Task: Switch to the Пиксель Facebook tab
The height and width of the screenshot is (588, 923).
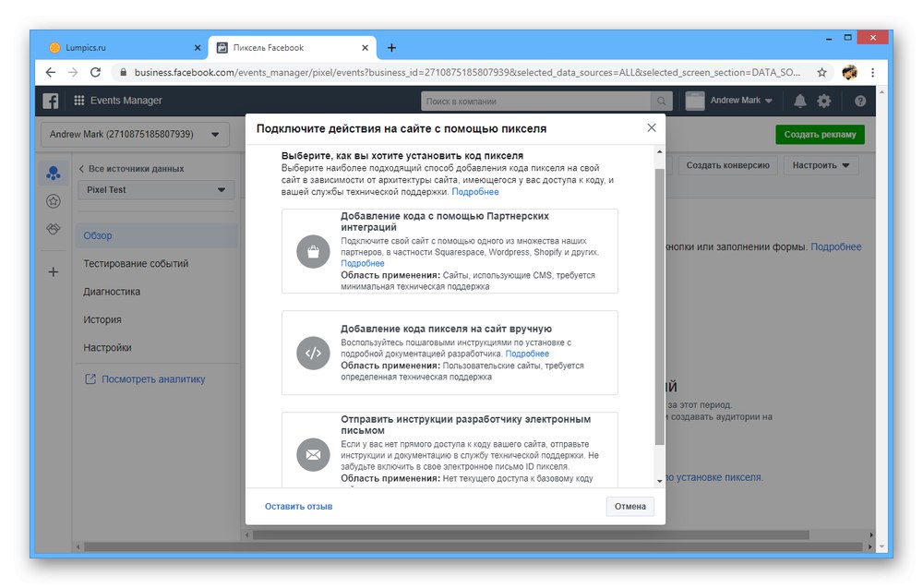Action: [x=293, y=48]
